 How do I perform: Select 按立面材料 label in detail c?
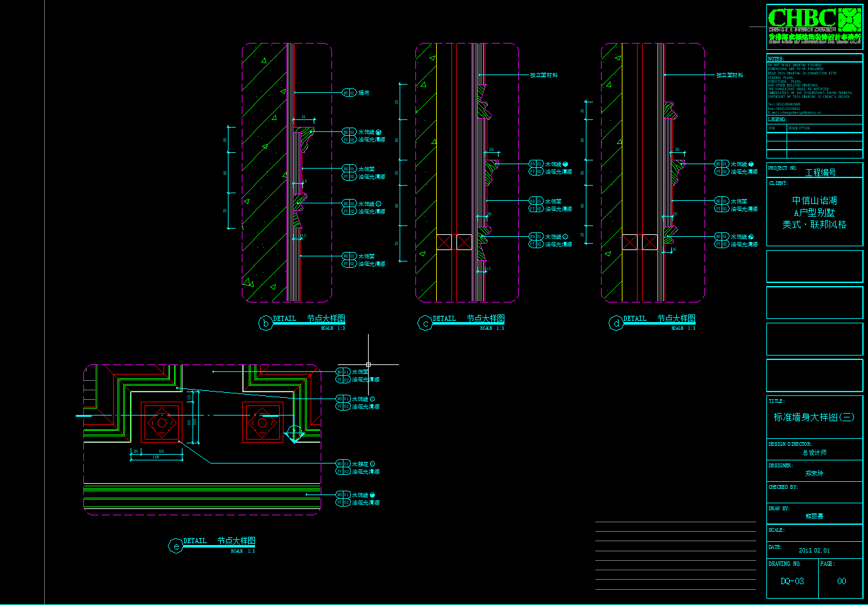pyautogui.click(x=544, y=75)
